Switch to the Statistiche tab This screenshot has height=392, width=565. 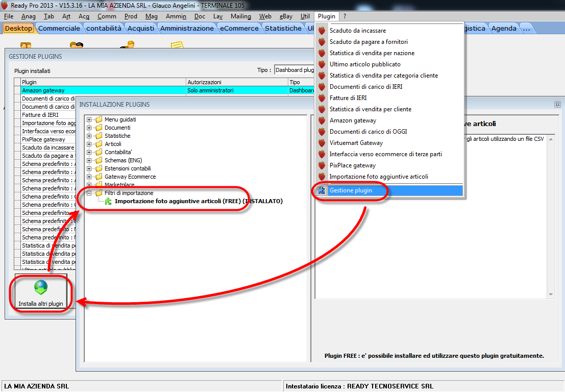coord(283,28)
